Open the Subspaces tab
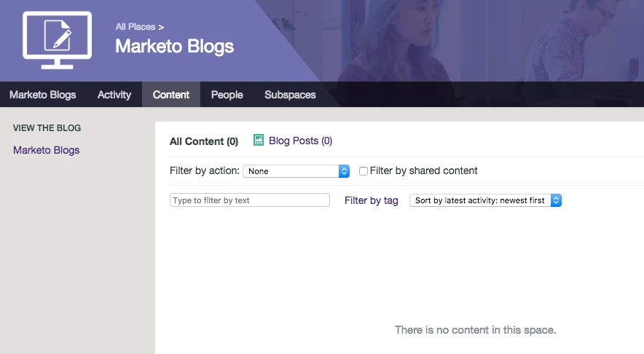Viewport: 644px width, 354px height. pos(290,95)
